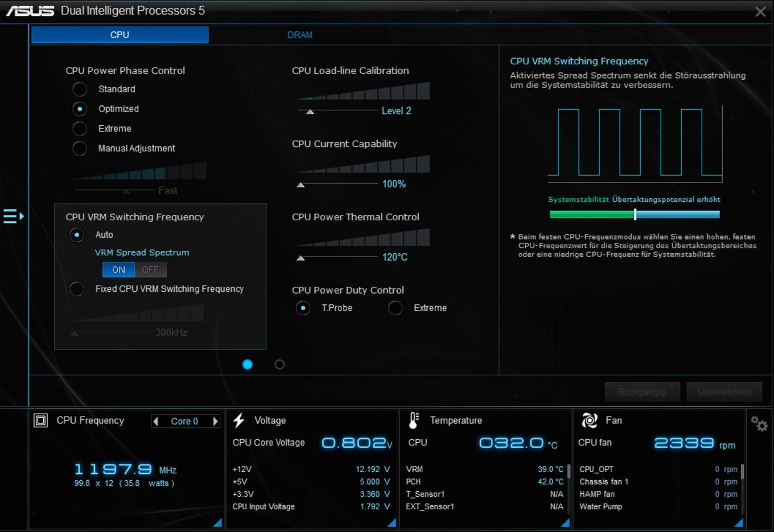
Task: Click the HAMP fan row
Action: click(x=658, y=494)
